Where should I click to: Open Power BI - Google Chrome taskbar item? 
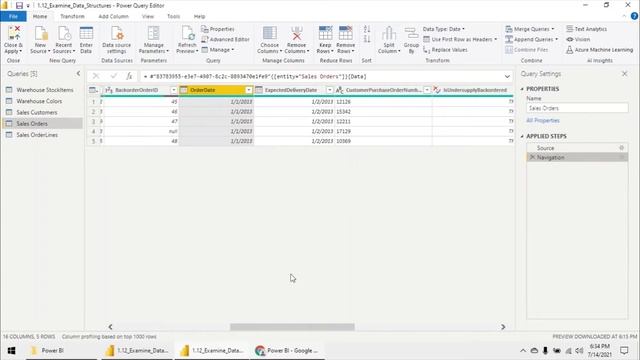(x=287, y=350)
